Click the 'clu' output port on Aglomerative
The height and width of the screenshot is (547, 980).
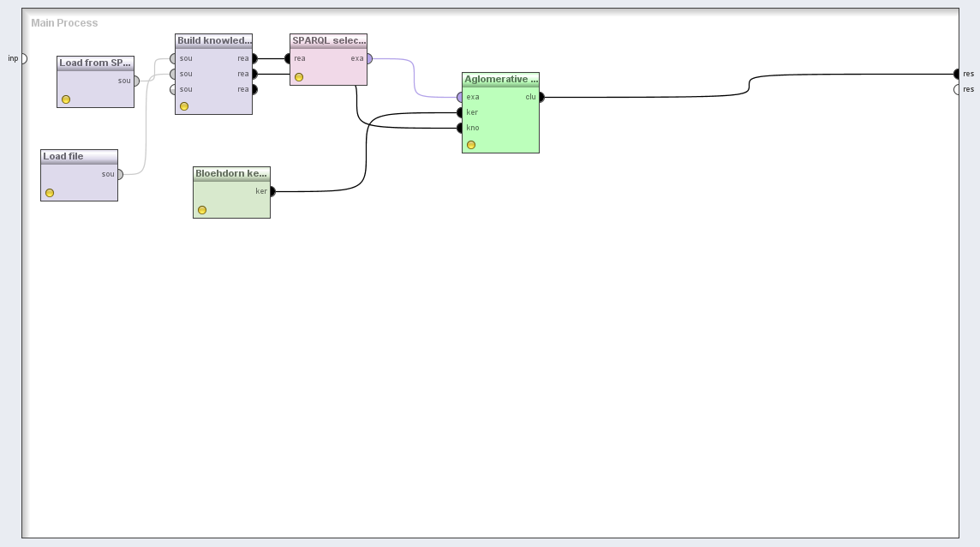[541, 97]
